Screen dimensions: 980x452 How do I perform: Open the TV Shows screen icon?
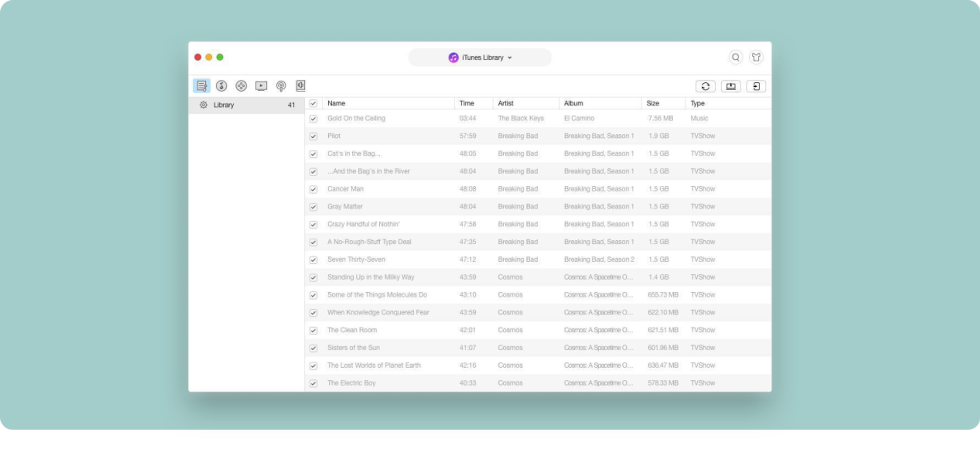click(261, 86)
